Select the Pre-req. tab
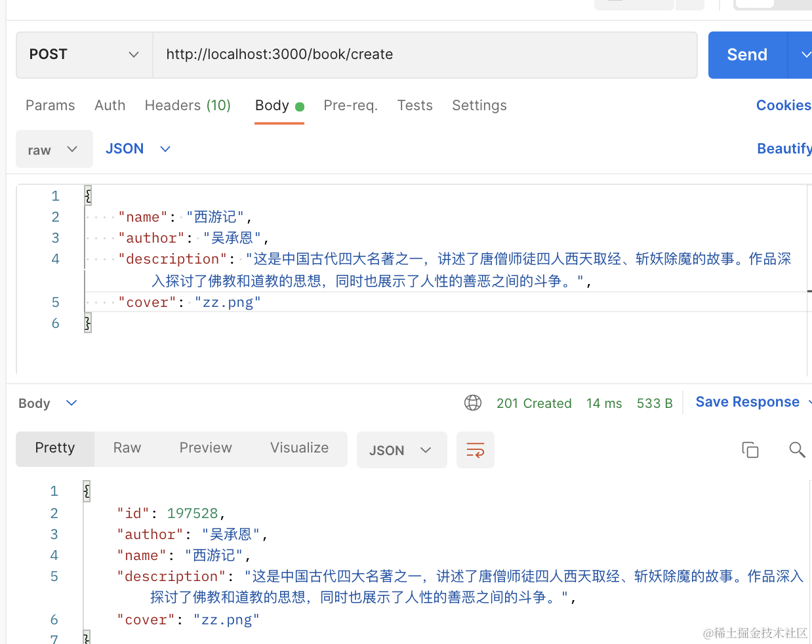This screenshot has height=644, width=812. 350,106
